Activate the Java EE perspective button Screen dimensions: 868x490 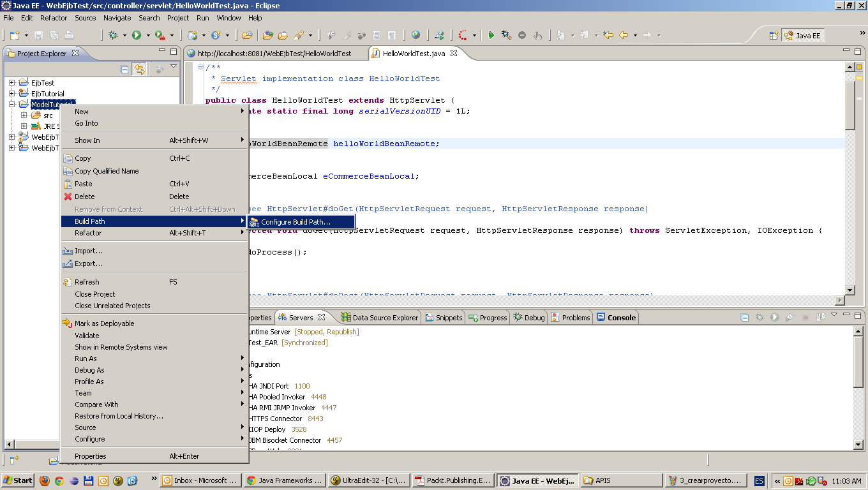(x=803, y=35)
